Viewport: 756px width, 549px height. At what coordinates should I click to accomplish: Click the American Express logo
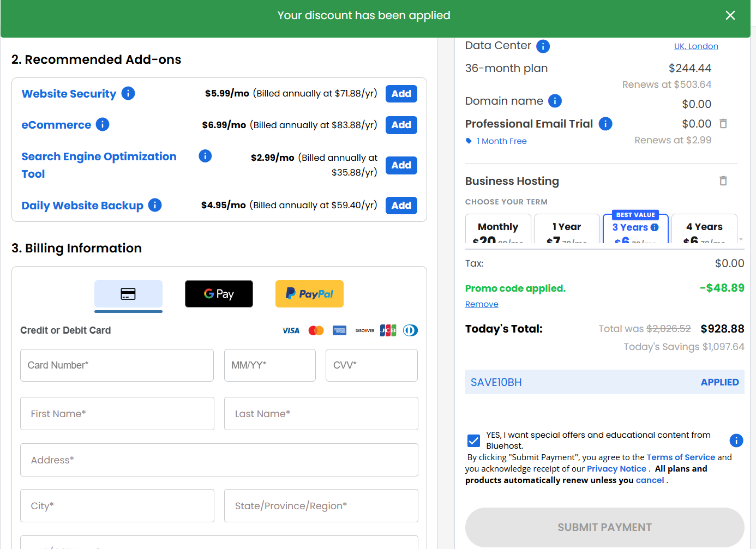tap(339, 330)
